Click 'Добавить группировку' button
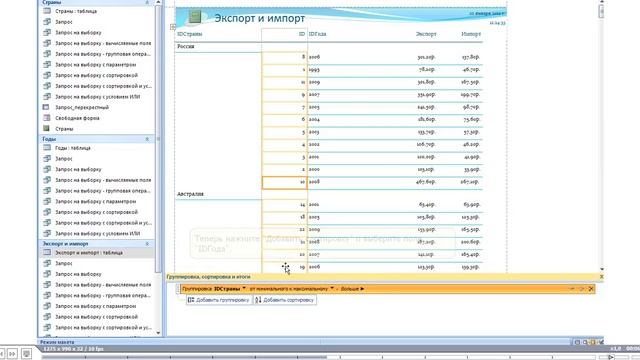Screen dimensions: 640x360 click(219, 300)
